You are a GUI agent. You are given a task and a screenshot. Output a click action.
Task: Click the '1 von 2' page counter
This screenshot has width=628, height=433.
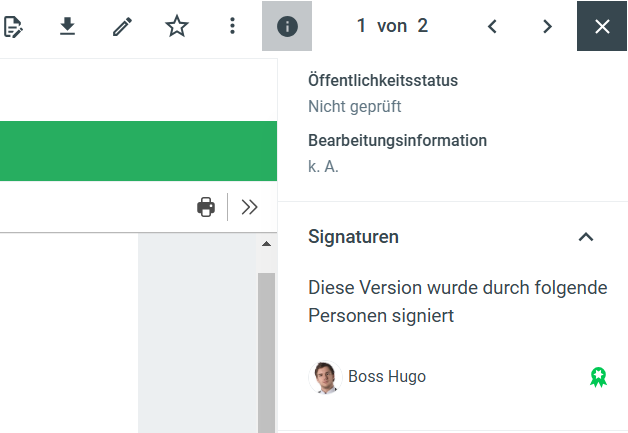392,26
